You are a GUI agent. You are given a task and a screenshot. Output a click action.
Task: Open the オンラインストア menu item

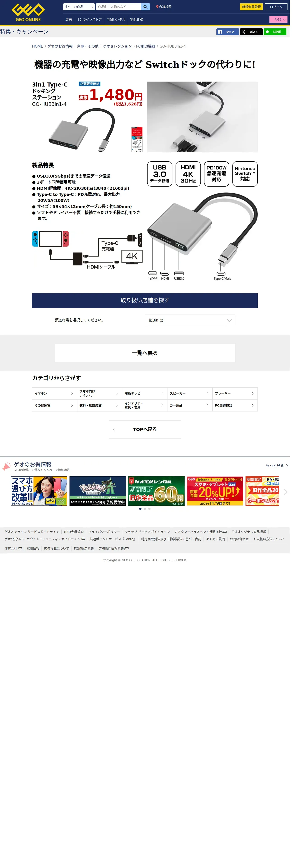tap(89, 20)
